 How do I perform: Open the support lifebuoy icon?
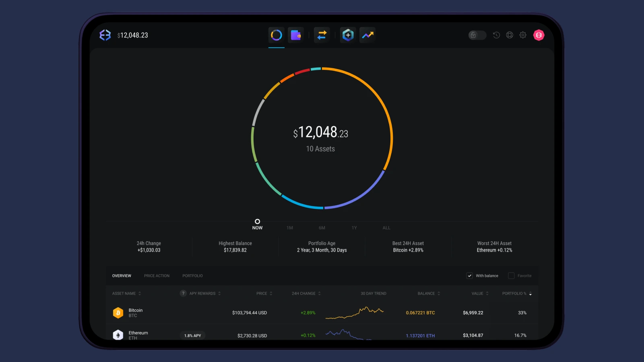[510, 35]
